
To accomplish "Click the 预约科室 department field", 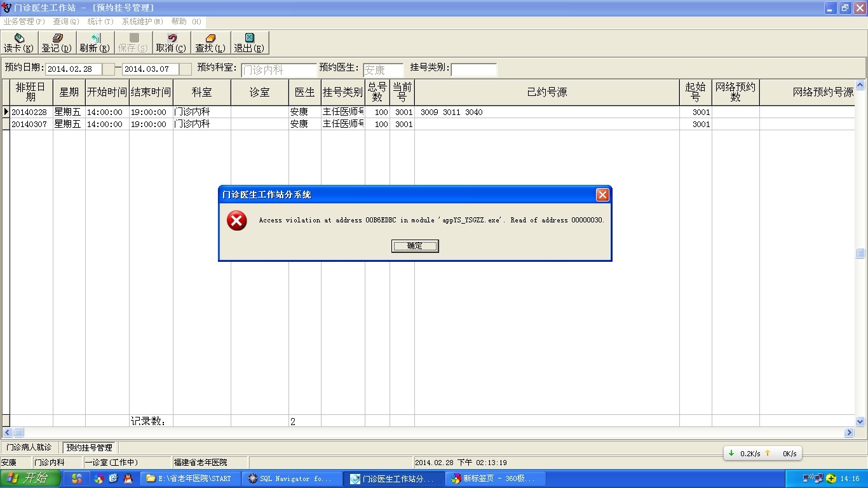I will point(278,70).
